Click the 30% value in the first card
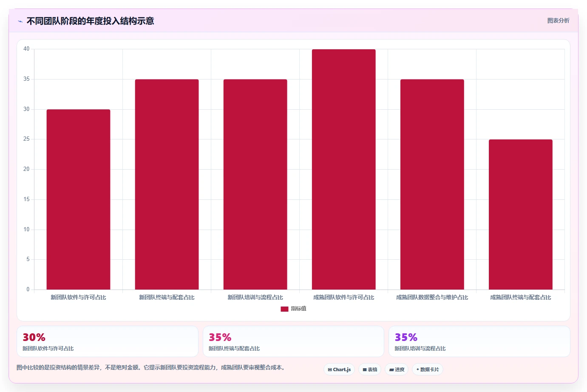 click(x=34, y=337)
